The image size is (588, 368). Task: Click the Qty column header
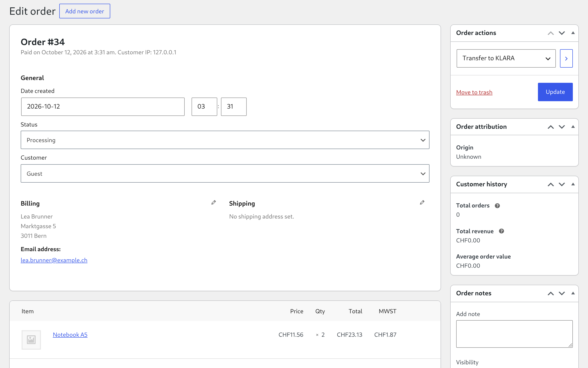pyautogui.click(x=320, y=311)
